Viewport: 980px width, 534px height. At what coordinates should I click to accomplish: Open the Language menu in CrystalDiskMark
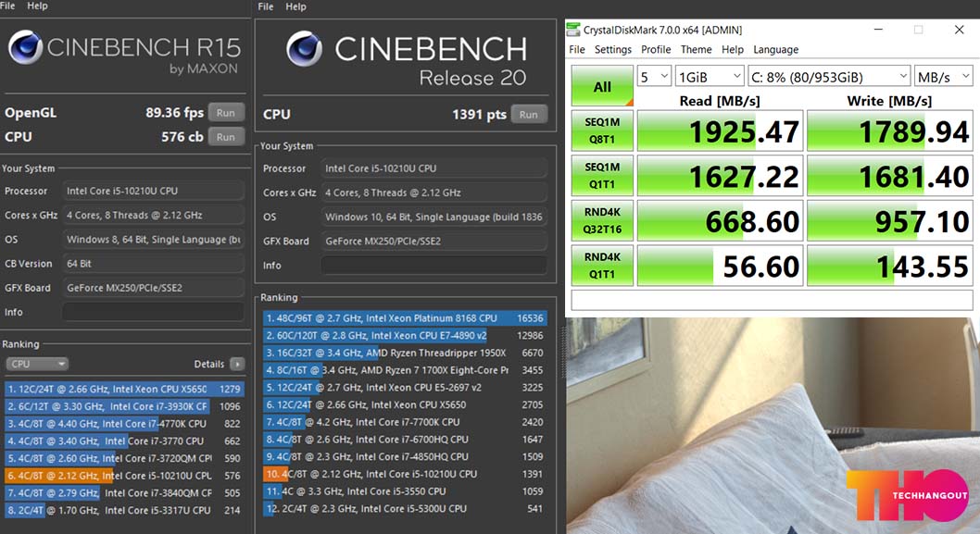pos(775,49)
